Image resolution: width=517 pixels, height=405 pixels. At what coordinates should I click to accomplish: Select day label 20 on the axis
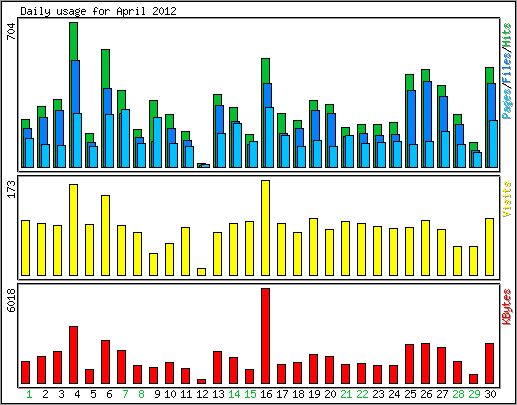point(330,394)
